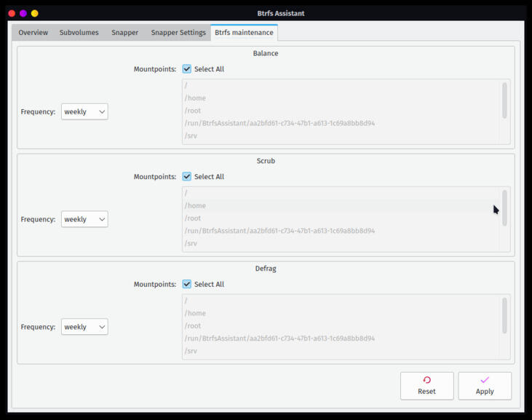Select the / root mountpoint under Defrag
532x420 pixels.
click(341, 301)
